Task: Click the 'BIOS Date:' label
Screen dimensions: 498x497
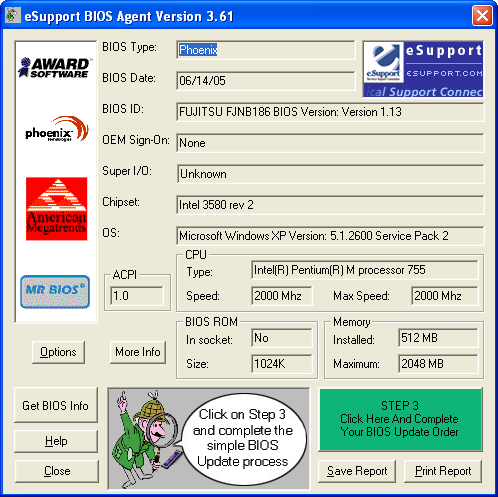Action: tap(129, 78)
